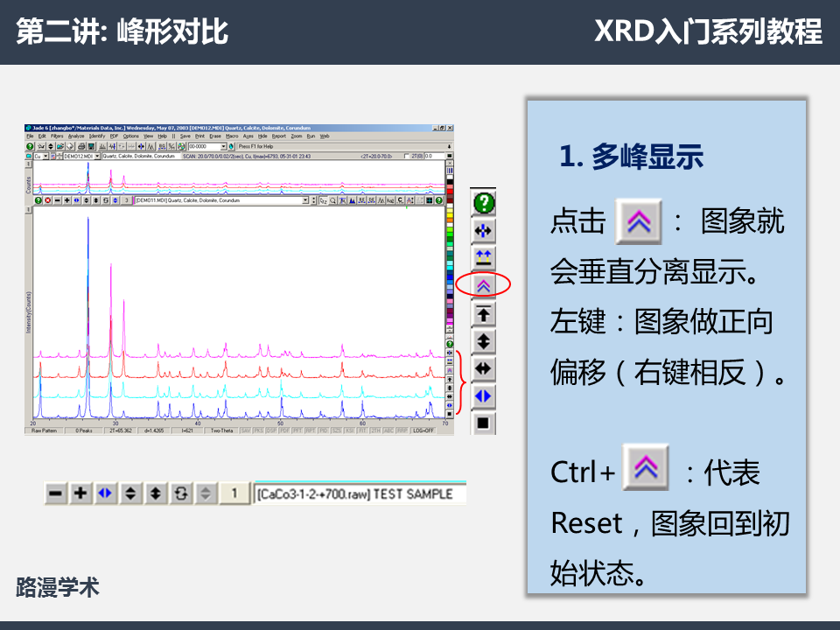840x630 pixels.
Task: Click the plus button in the enlarged bottom toolbar
Action: [80, 493]
